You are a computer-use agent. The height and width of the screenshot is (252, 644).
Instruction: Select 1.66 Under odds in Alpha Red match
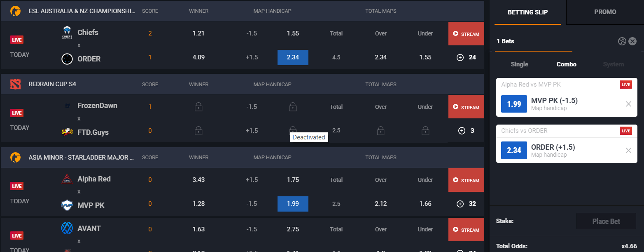click(425, 203)
